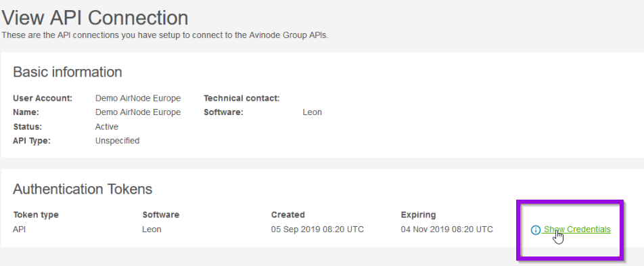This screenshot has width=644, height=266.
Task: Click the Status value Active
Action: point(107,127)
